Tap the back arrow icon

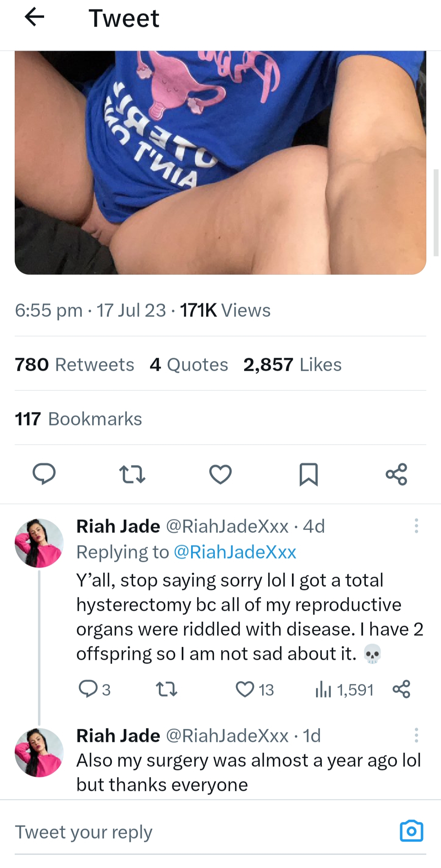point(34,17)
